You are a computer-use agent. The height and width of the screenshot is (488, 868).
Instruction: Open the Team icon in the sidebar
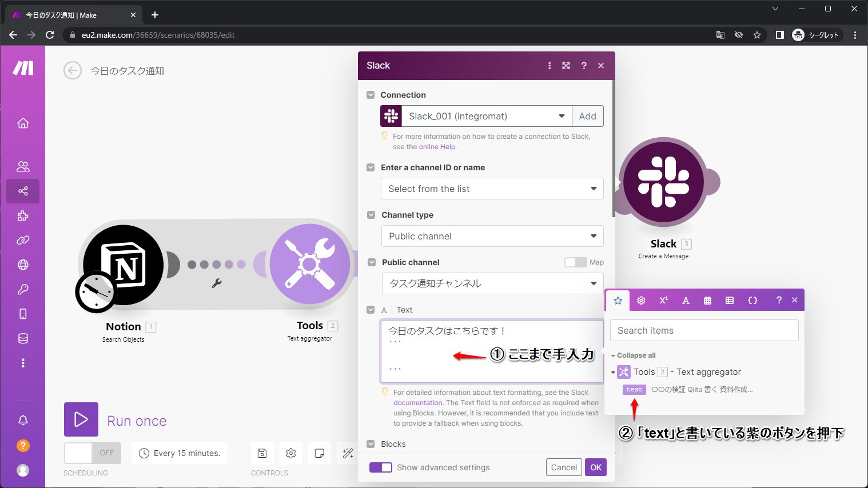(23, 166)
